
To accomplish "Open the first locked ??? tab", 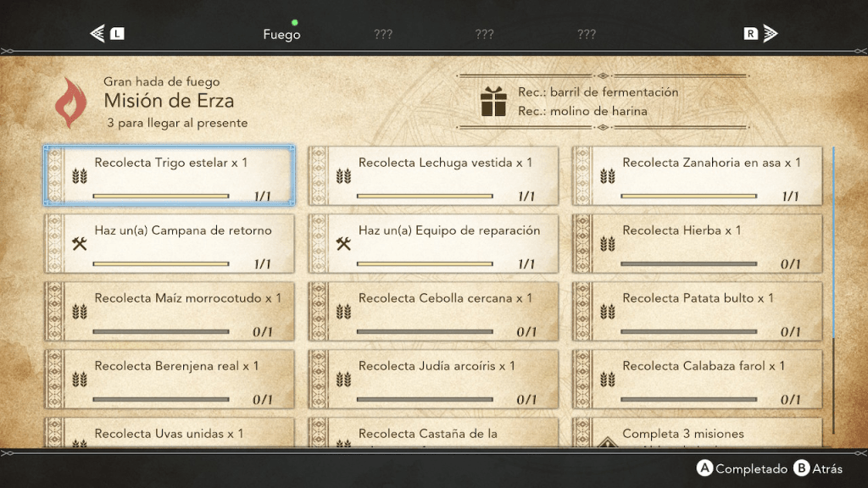I will point(383,35).
